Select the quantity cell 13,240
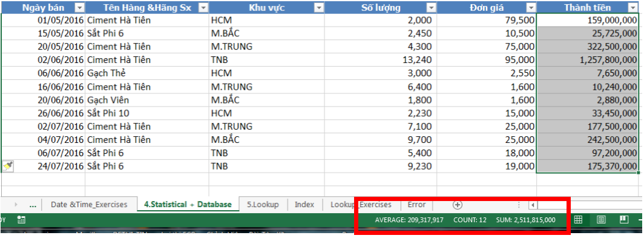The height and width of the screenshot is (241, 644). coord(381,60)
